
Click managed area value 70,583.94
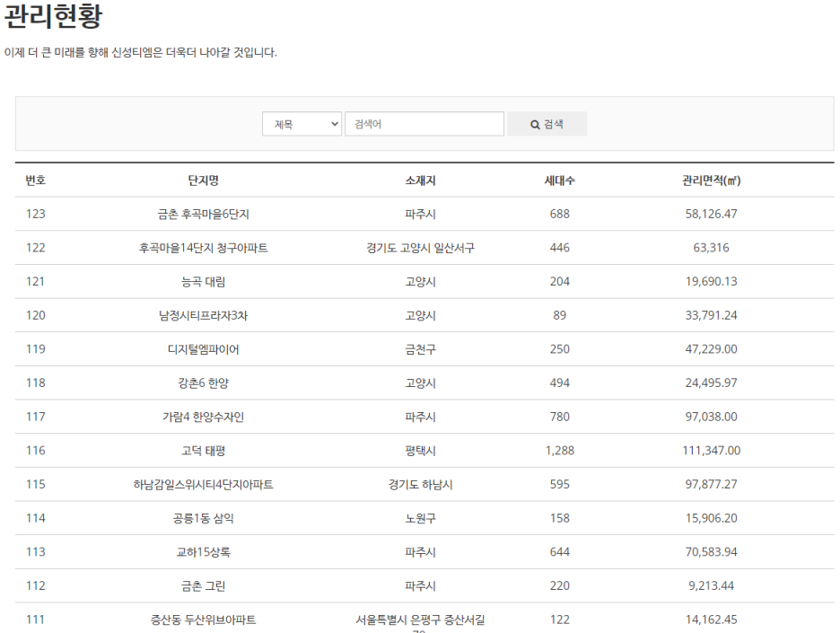[711, 551]
